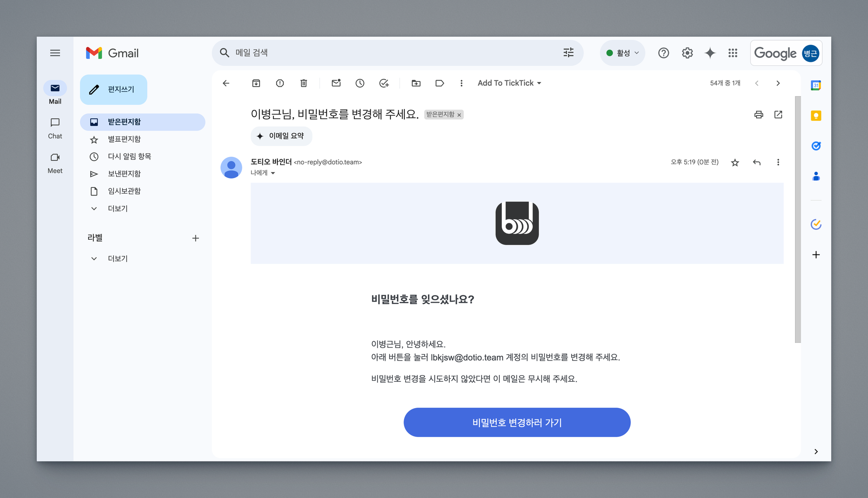Snooze this email with the clock icon
Image resolution: width=868 pixels, height=498 pixels.
(360, 83)
